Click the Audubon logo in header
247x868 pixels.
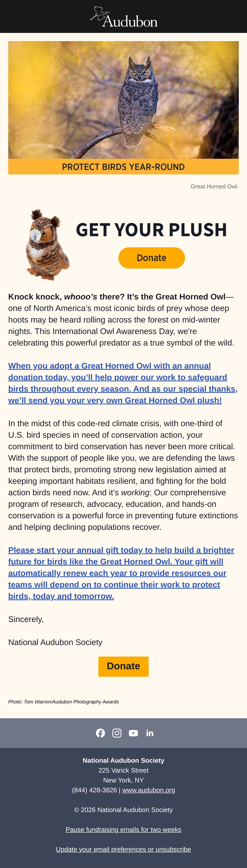coord(124,17)
